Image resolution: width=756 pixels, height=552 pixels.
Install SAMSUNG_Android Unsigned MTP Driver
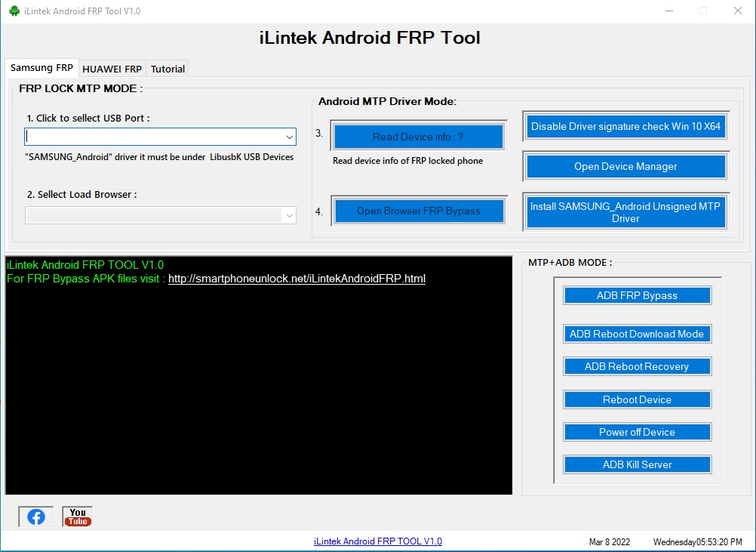[625, 212]
